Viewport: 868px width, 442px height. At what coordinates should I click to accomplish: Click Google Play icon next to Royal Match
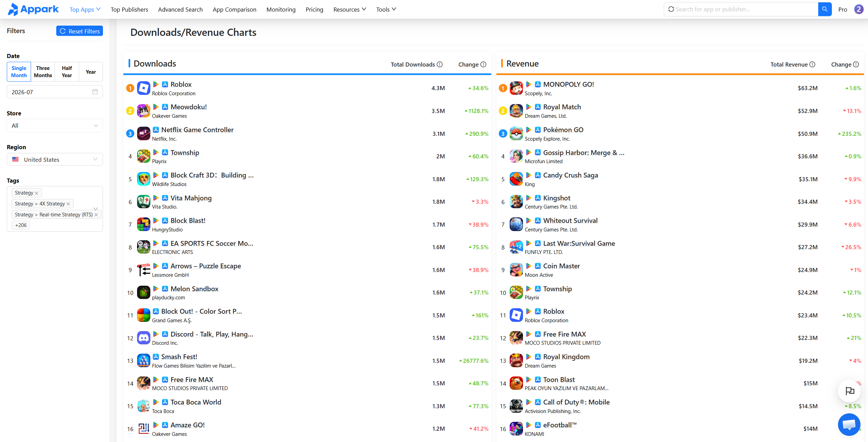[x=528, y=106]
